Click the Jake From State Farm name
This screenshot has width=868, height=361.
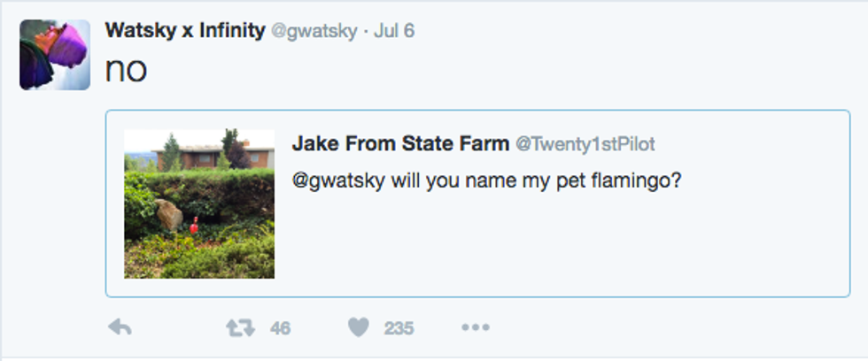[x=399, y=143]
